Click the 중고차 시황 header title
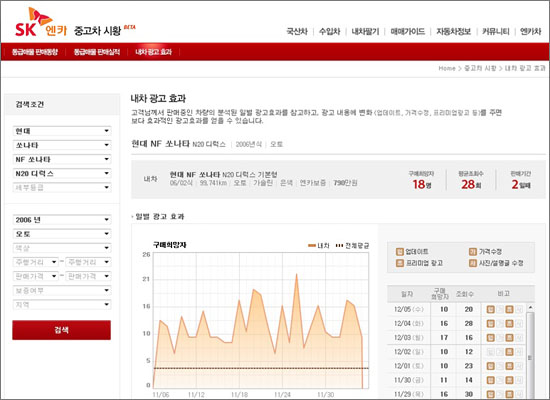550x400 pixels. 97,31
